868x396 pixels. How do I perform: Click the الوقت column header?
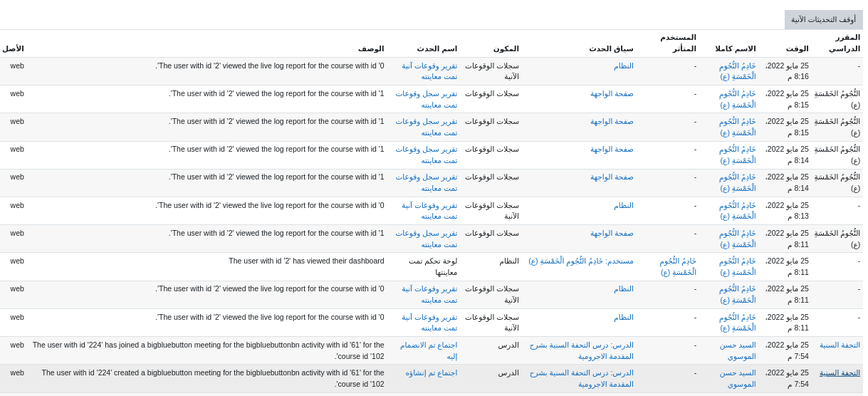[798, 48]
